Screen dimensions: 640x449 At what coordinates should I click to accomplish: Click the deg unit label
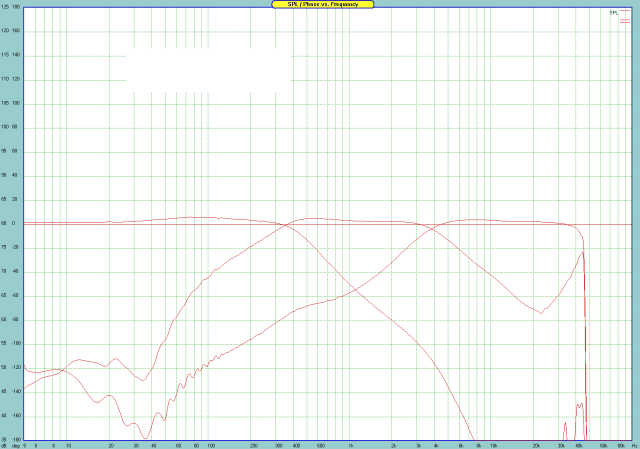tap(16, 446)
